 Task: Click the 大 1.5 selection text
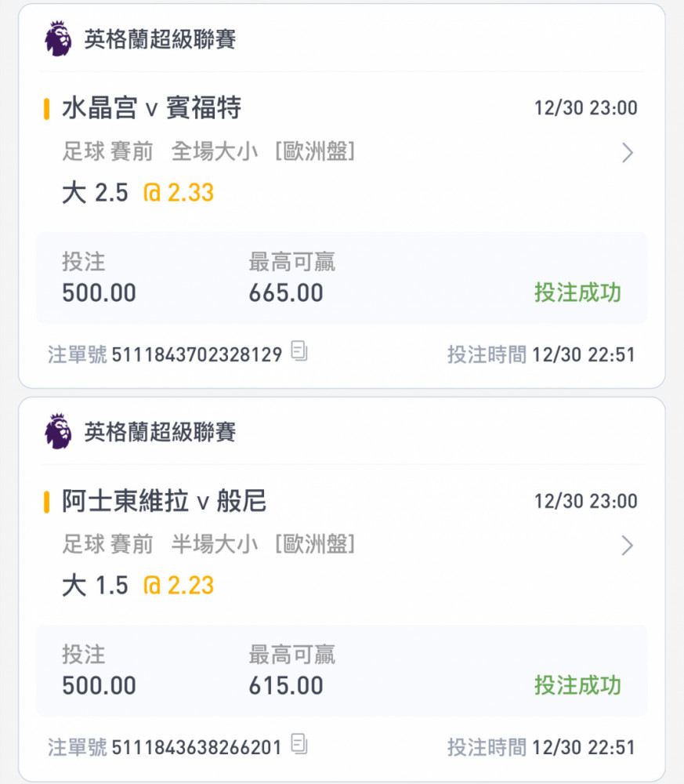click(x=95, y=586)
